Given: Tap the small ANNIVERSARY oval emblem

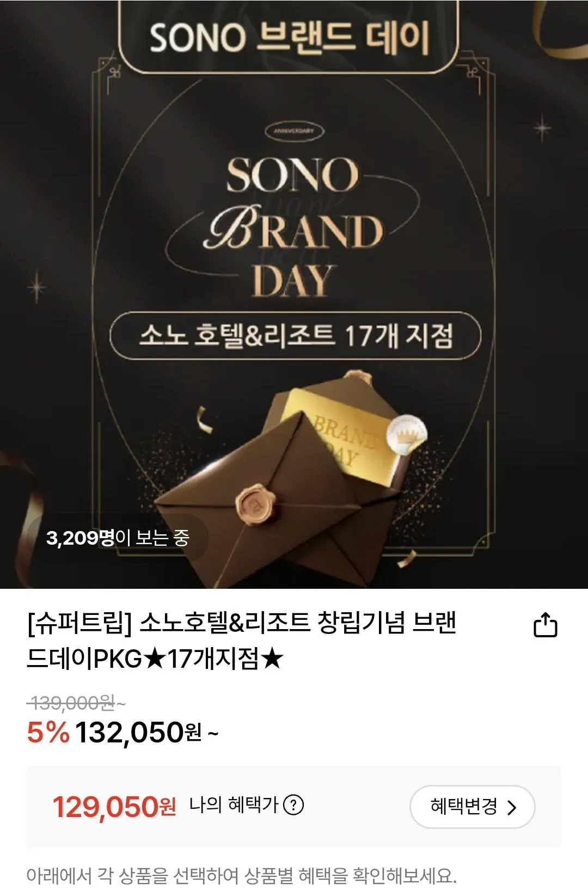Looking at the screenshot, I should click(294, 131).
